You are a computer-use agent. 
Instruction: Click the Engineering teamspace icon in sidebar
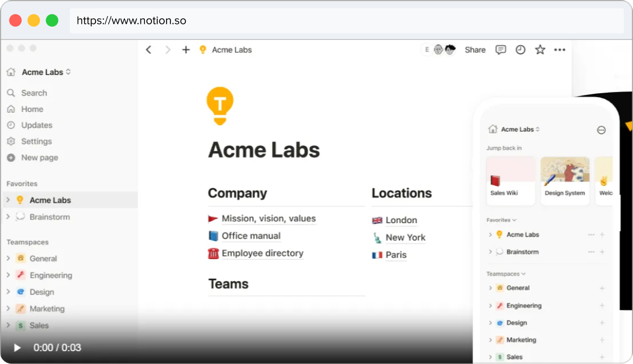[x=21, y=275]
